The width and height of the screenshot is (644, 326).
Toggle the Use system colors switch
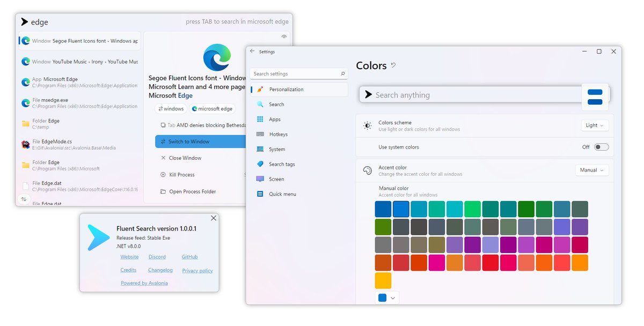pos(602,147)
